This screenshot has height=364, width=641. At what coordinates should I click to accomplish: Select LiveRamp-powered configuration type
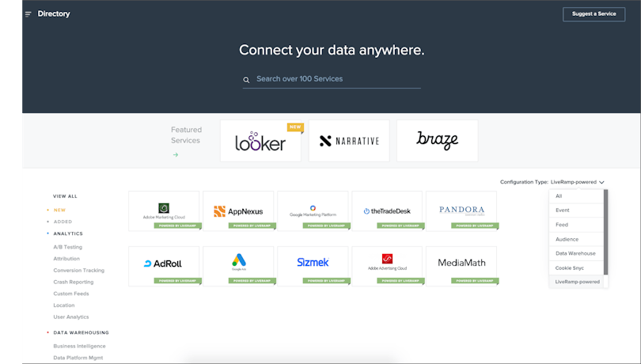(576, 282)
